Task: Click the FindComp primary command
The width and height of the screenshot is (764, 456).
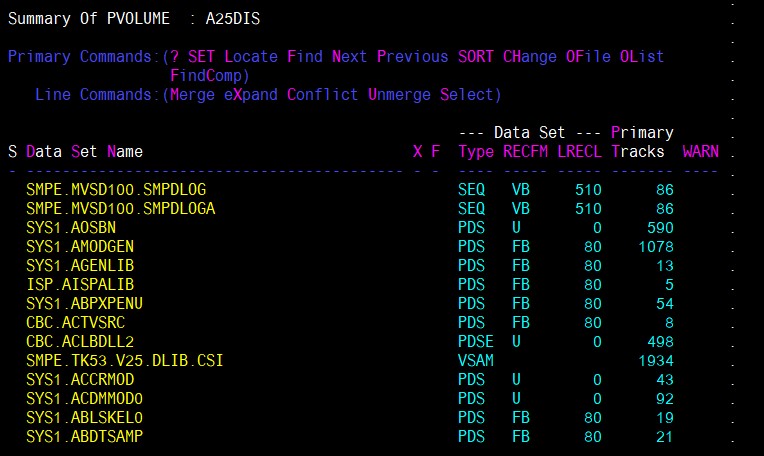Action: 210,76
